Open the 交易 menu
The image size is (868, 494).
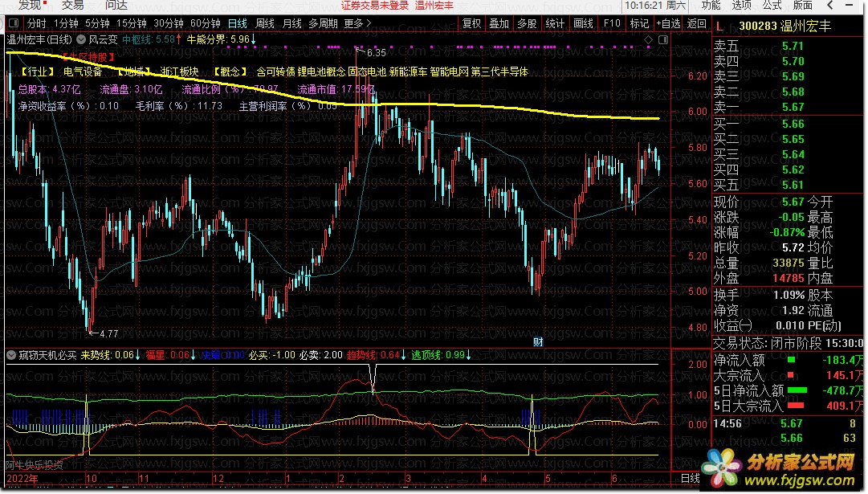point(72,5)
